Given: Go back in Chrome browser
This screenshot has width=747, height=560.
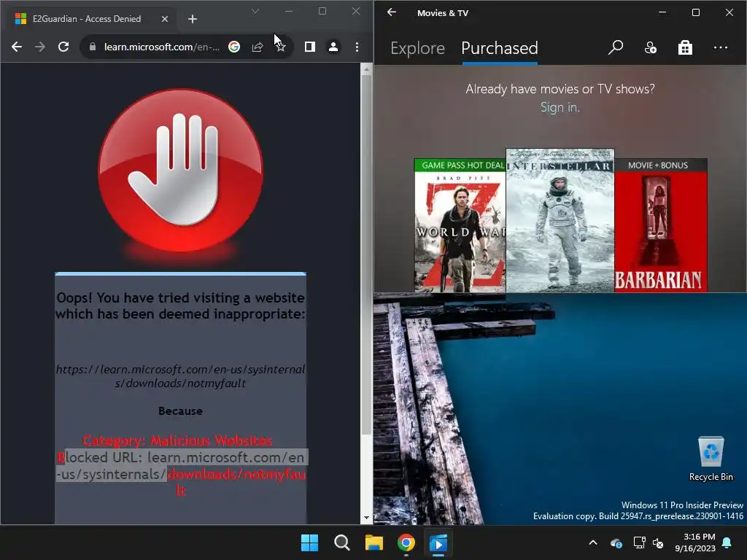Looking at the screenshot, I should (x=17, y=47).
